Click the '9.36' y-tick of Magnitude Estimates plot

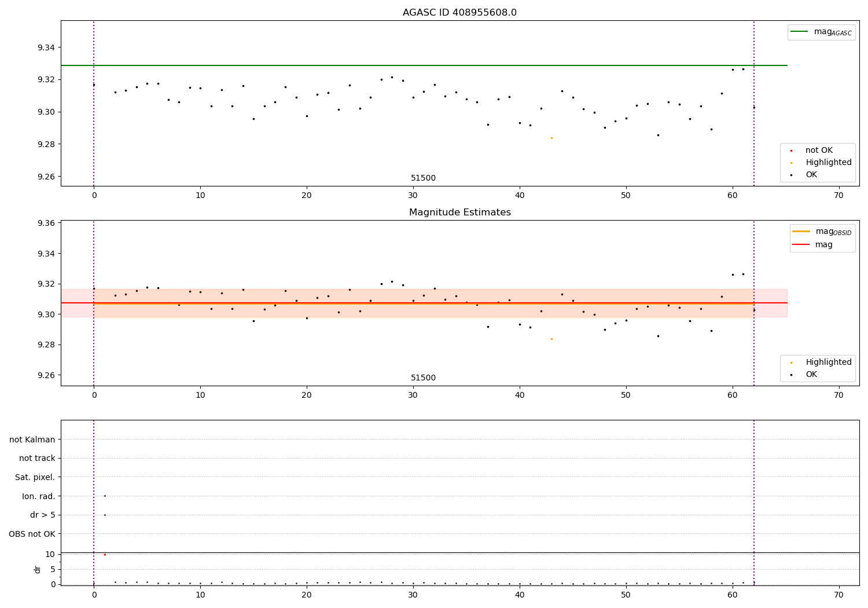[x=46, y=224]
